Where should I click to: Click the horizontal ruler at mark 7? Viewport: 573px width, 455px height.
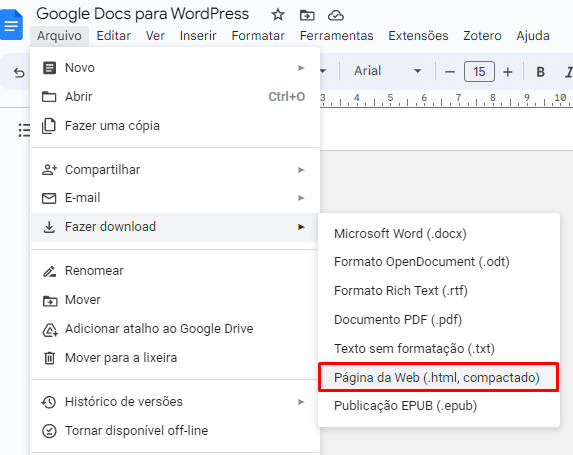[458, 98]
